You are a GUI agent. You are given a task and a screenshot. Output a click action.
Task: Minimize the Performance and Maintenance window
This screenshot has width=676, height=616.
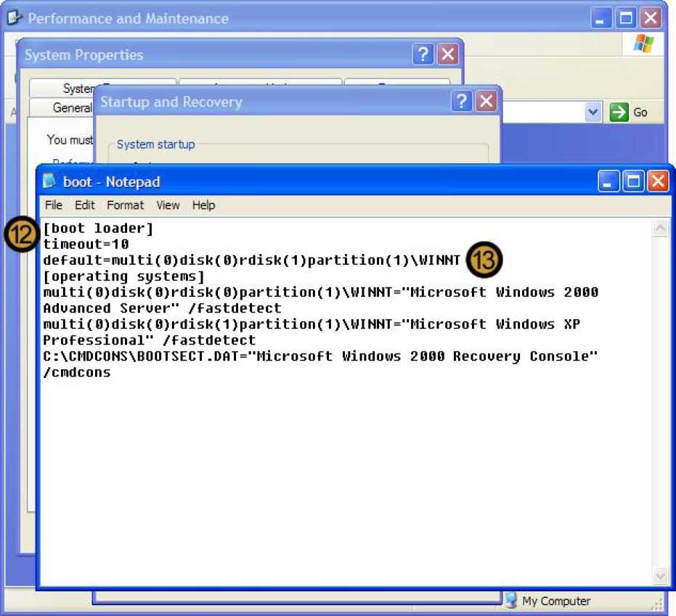click(600, 18)
